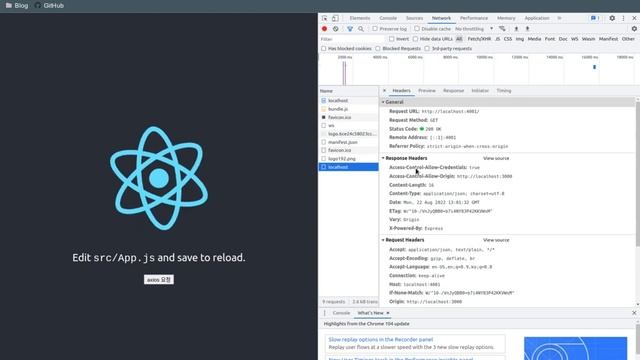Select bundle.js request row

(348, 109)
